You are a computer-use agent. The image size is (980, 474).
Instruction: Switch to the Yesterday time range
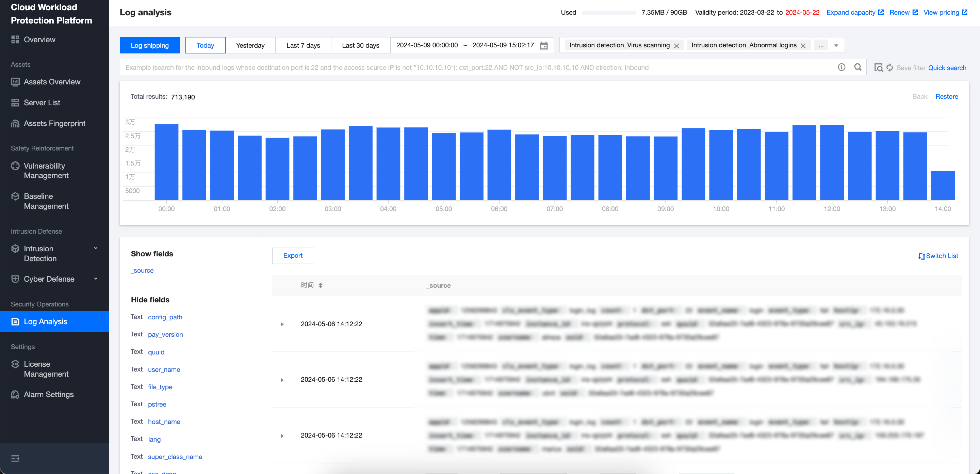[x=250, y=45]
